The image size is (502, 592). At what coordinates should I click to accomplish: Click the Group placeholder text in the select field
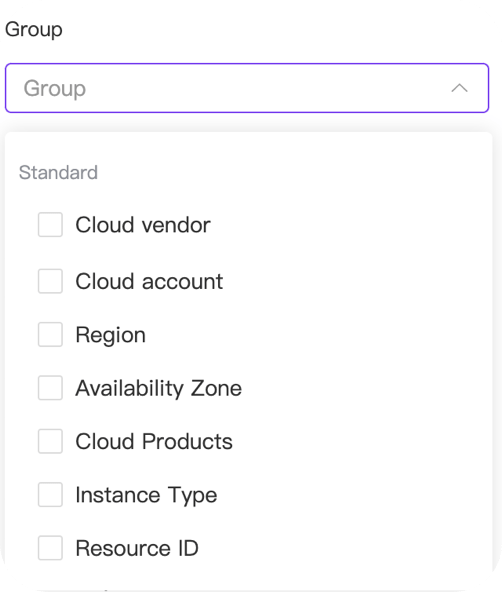(x=55, y=89)
